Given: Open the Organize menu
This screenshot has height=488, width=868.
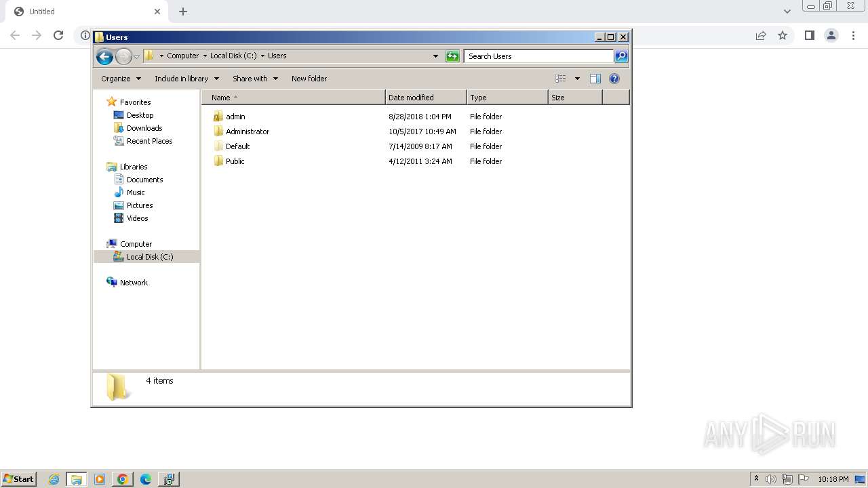Looking at the screenshot, I should point(121,79).
